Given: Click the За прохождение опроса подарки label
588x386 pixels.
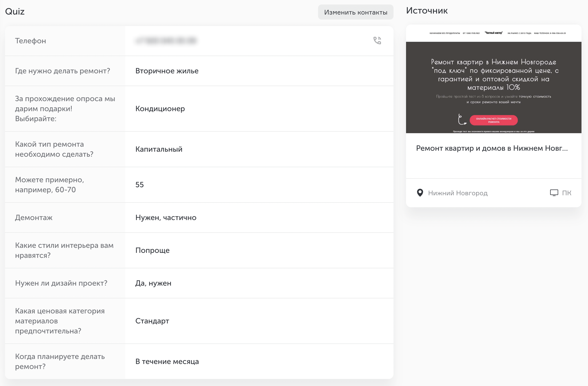Looking at the screenshot, I should point(65,109).
